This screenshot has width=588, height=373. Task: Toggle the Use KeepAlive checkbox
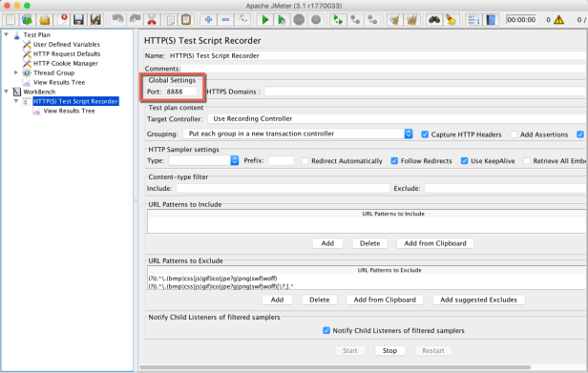click(465, 161)
